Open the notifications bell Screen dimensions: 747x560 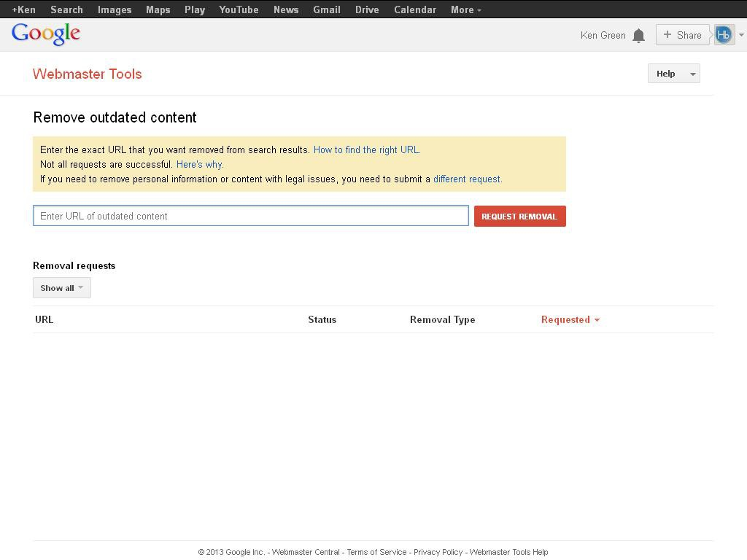tap(638, 35)
